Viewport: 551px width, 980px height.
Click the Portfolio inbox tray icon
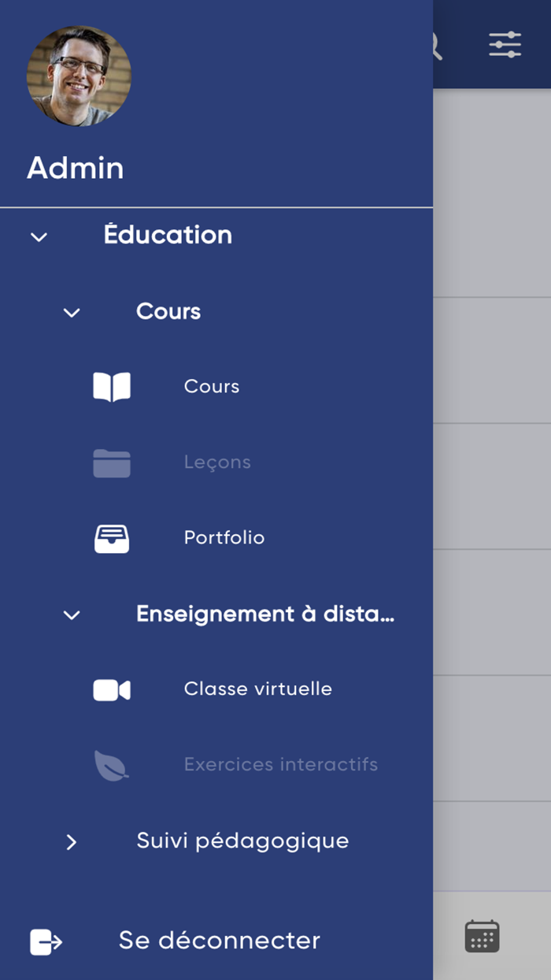click(112, 538)
